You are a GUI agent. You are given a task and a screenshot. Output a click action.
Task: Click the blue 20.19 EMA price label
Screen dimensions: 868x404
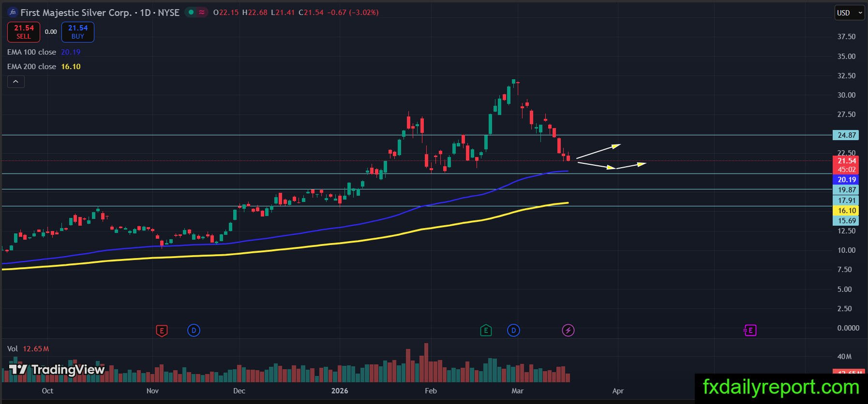point(846,180)
